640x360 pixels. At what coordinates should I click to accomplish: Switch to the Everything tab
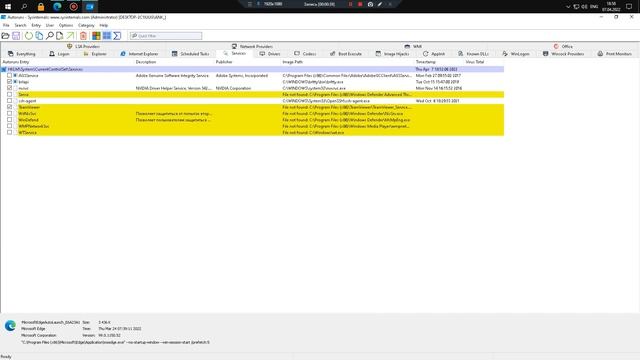click(22, 54)
